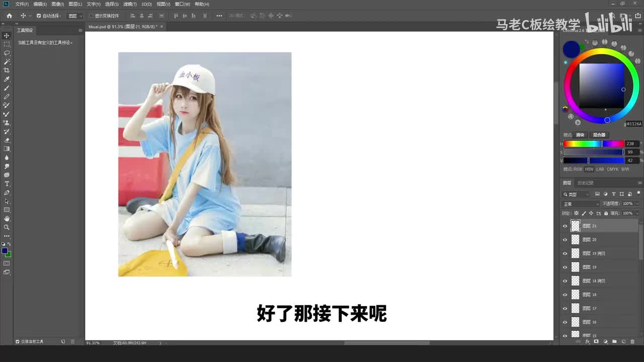Select the Path Selection arrow tool
The width and height of the screenshot is (644, 362).
tap(7, 201)
